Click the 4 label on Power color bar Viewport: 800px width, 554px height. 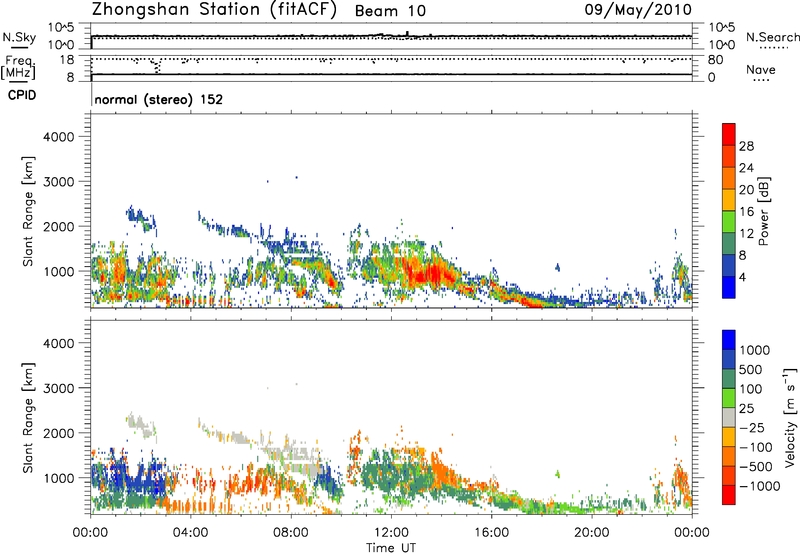(x=743, y=277)
